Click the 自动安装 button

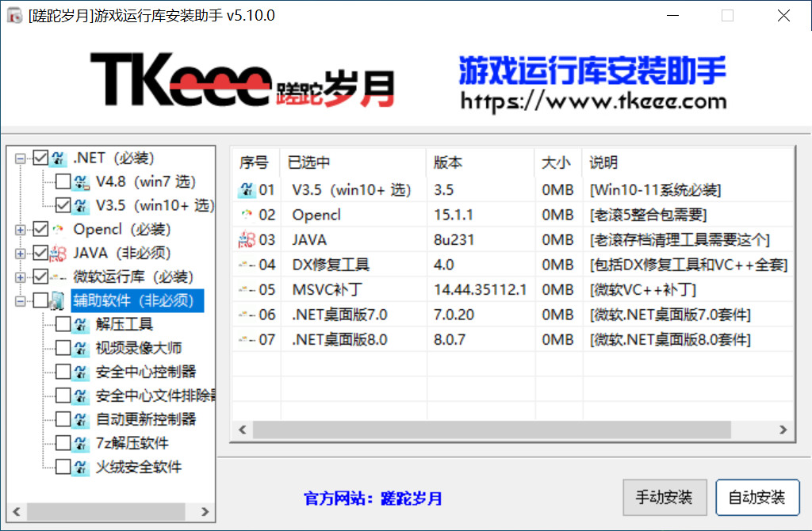pos(756,498)
